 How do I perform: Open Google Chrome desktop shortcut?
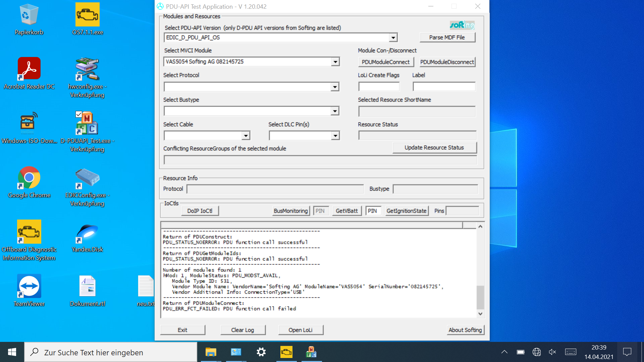pyautogui.click(x=29, y=182)
